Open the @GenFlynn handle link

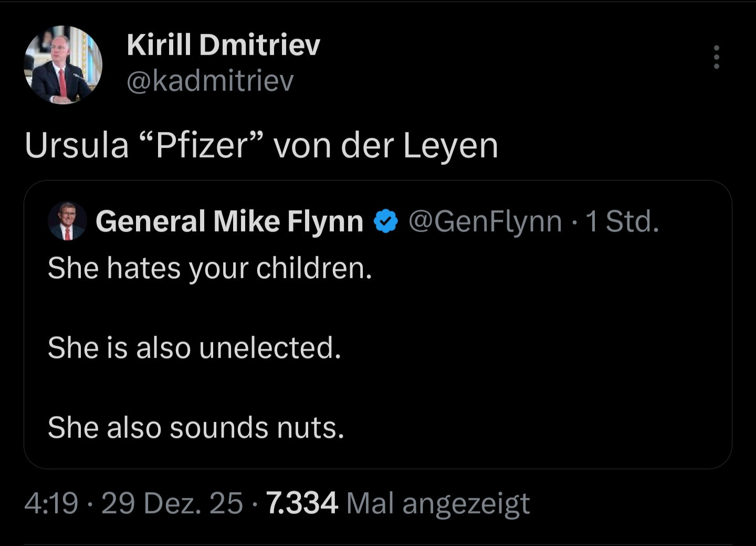tap(485, 221)
